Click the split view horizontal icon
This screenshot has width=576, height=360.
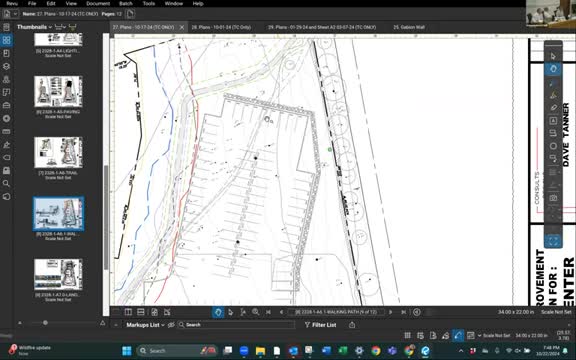pos(141,312)
